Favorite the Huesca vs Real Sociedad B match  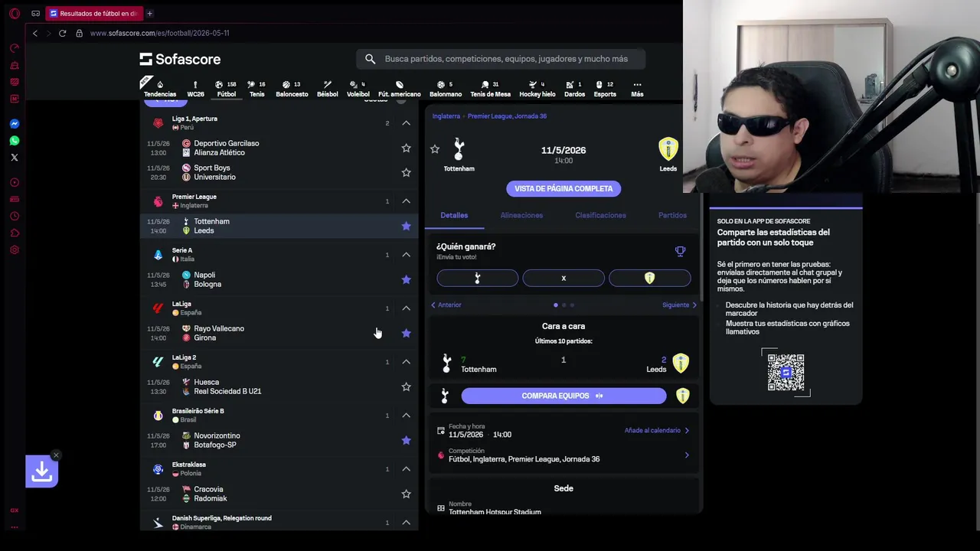coord(406,386)
